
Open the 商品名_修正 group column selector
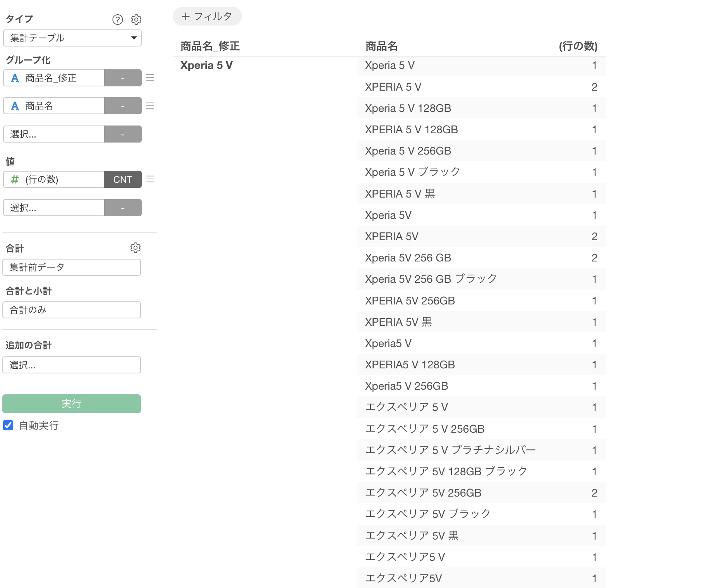click(x=54, y=78)
